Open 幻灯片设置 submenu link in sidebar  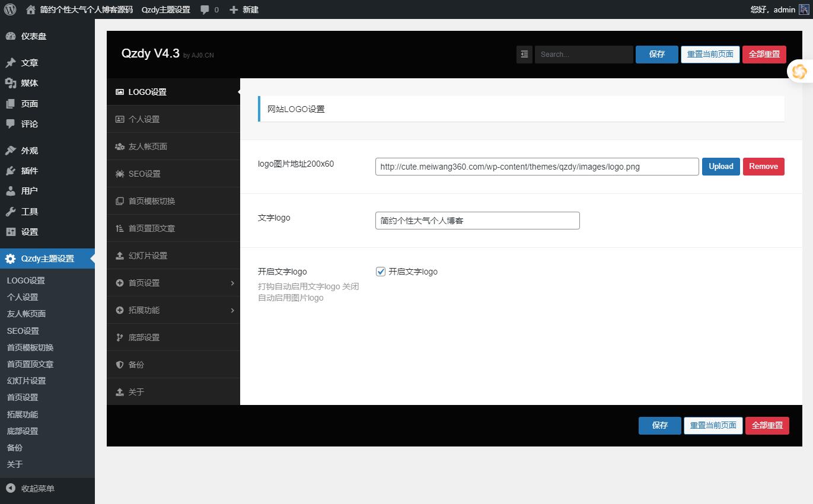tap(27, 381)
